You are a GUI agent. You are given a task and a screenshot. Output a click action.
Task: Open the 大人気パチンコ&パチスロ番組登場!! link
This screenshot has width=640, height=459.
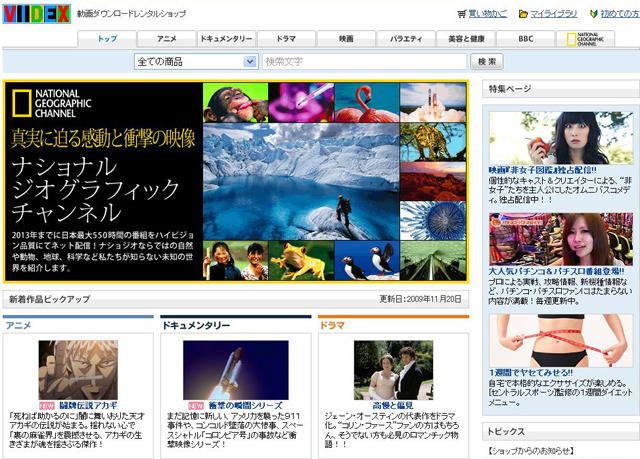[x=556, y=271]
